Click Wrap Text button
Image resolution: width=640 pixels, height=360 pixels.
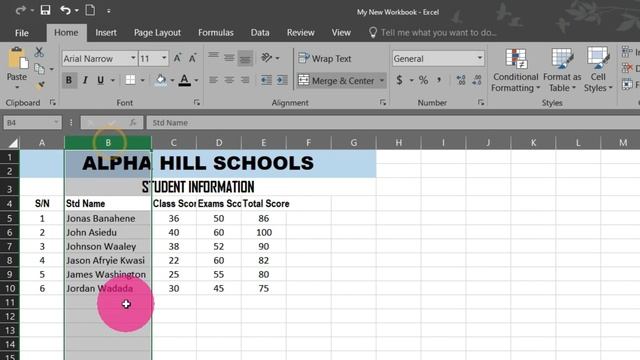click(x=324, y=58)
